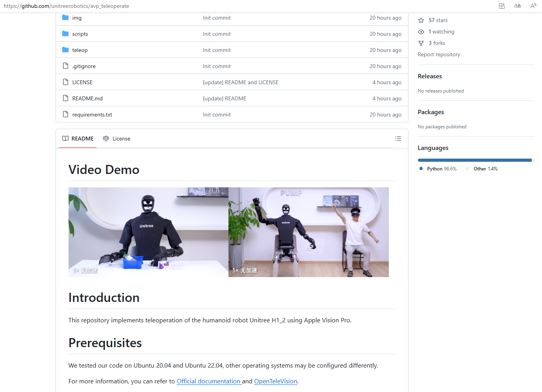Open the teleop folder
542x392 pixels.
80,50
